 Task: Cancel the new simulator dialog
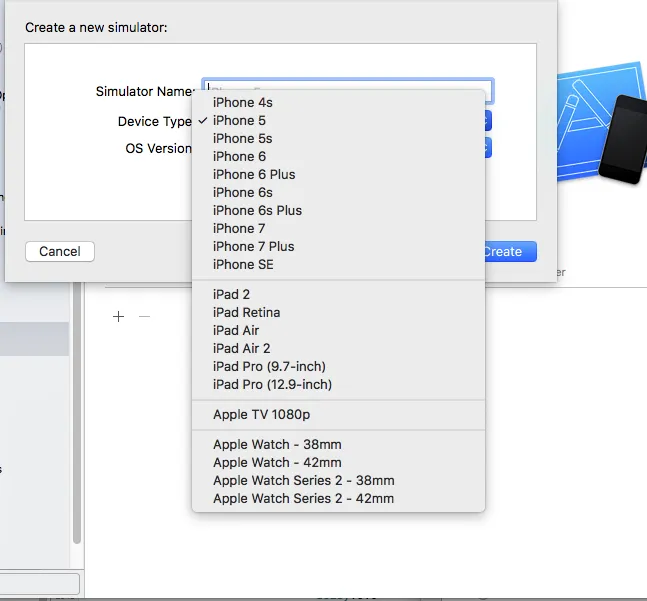tap(60, 252)
